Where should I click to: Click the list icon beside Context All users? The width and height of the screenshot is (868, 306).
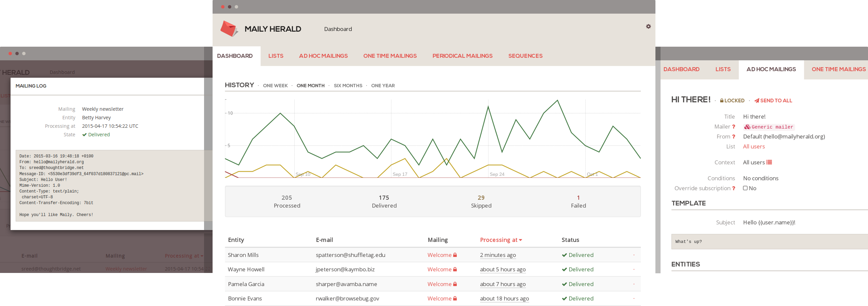769,163
